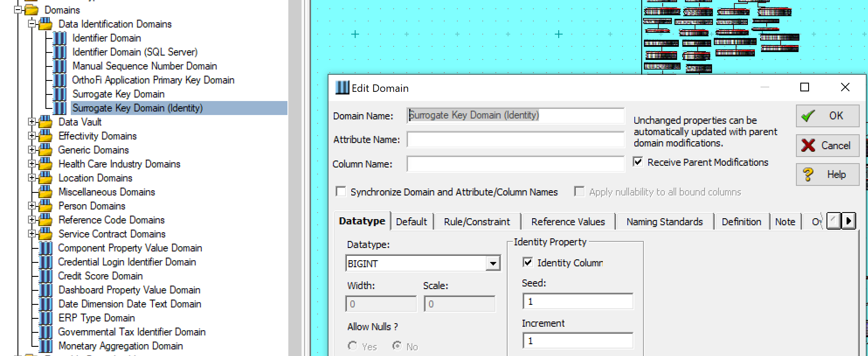Select the Datatype tab
The height and width of the screenshot is (356, 868).
click(362, 221)
